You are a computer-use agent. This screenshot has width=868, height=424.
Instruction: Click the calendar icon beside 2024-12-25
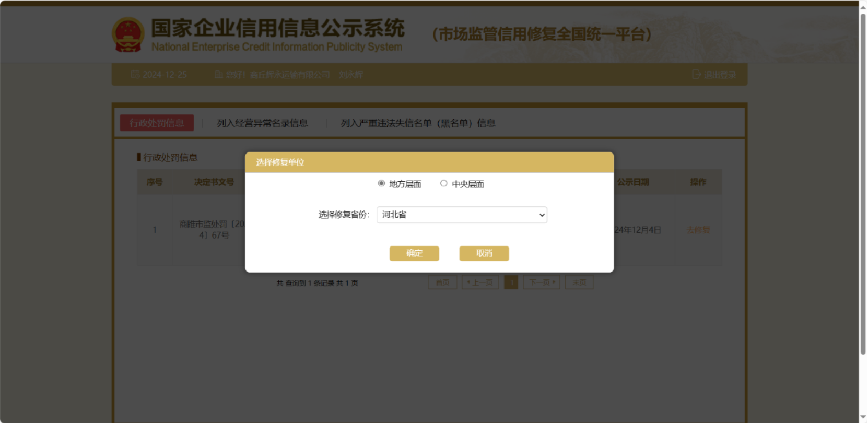point(135,75)
